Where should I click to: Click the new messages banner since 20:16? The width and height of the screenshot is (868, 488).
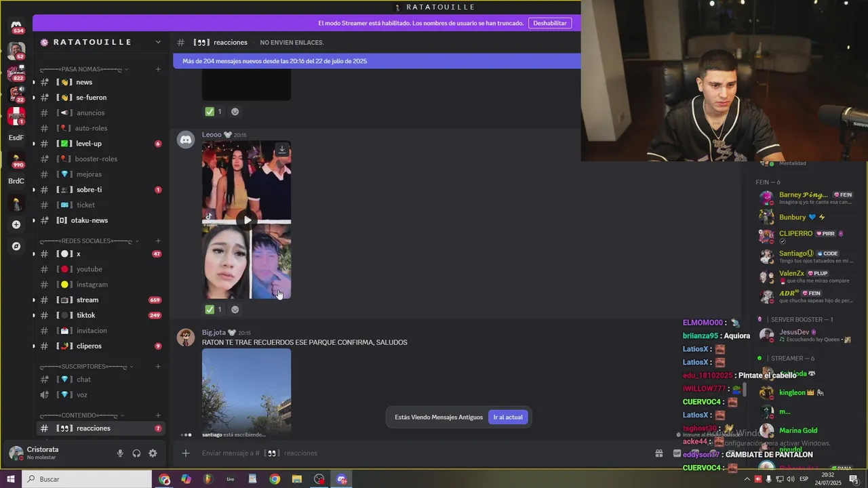click(x=377, y=61)
